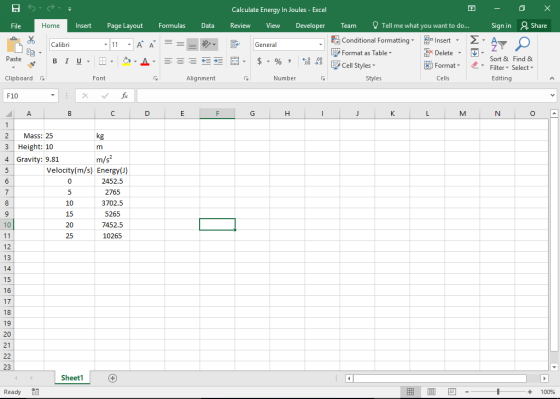Click the Undo arrow icon
The width and height of the screenshot is (560, 399).
coord(32,8)
